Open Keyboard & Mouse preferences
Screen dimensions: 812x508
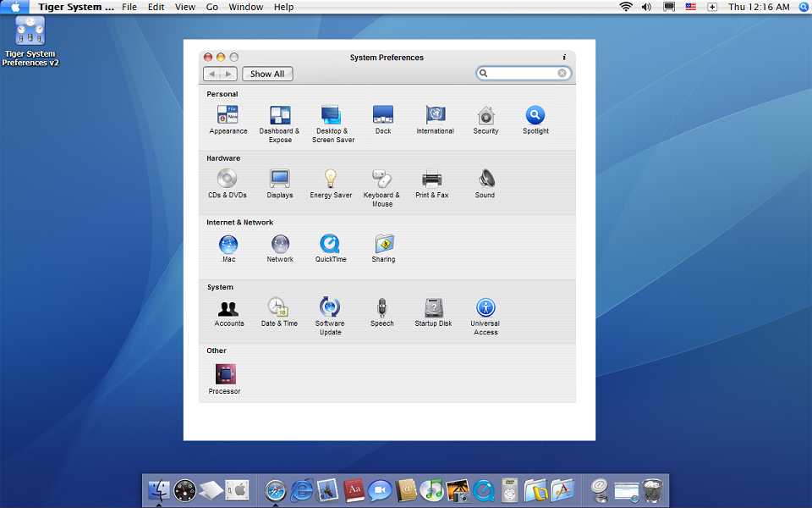(x=381, y=188)
